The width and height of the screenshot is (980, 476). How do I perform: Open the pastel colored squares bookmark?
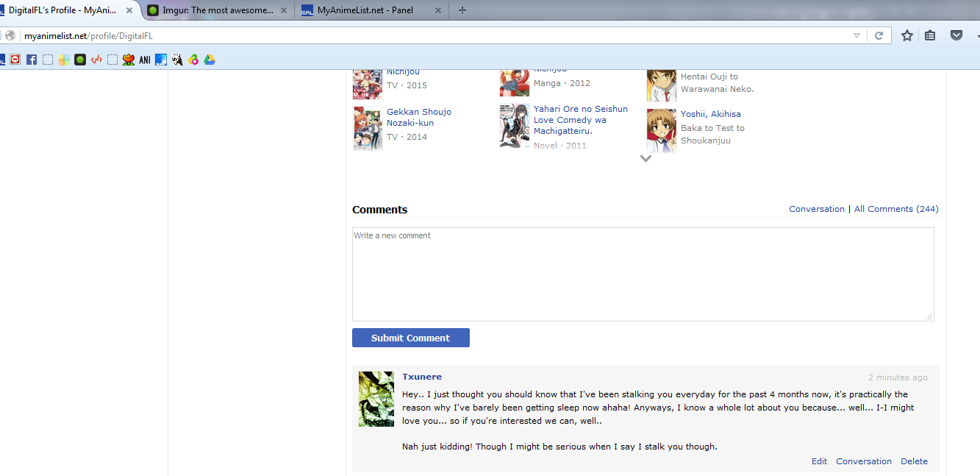click(64, 60)
